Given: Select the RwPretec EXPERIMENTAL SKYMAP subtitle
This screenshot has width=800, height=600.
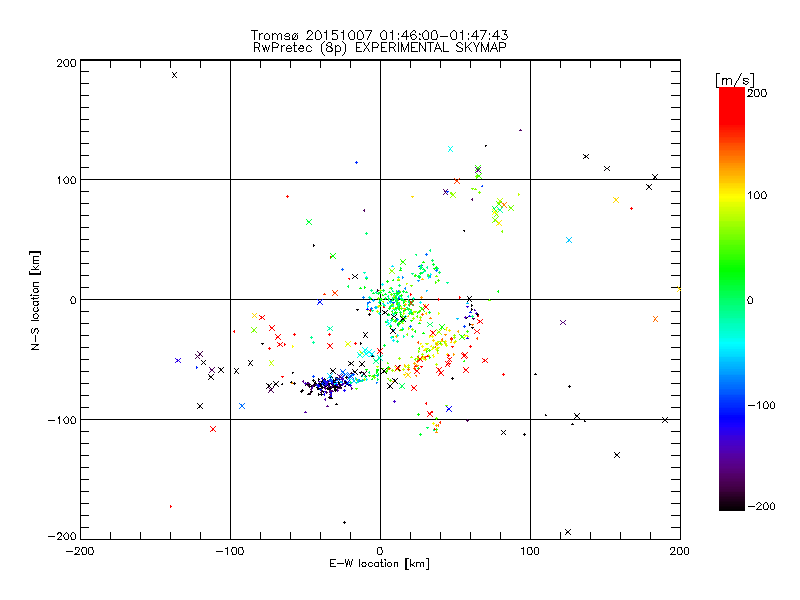Looking at the screenshot, I should tap(380, 47).
